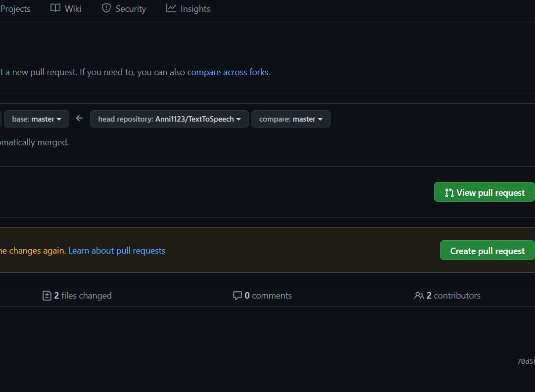Switch to the Projects tab
535x392 pixels.
point(15,9)
